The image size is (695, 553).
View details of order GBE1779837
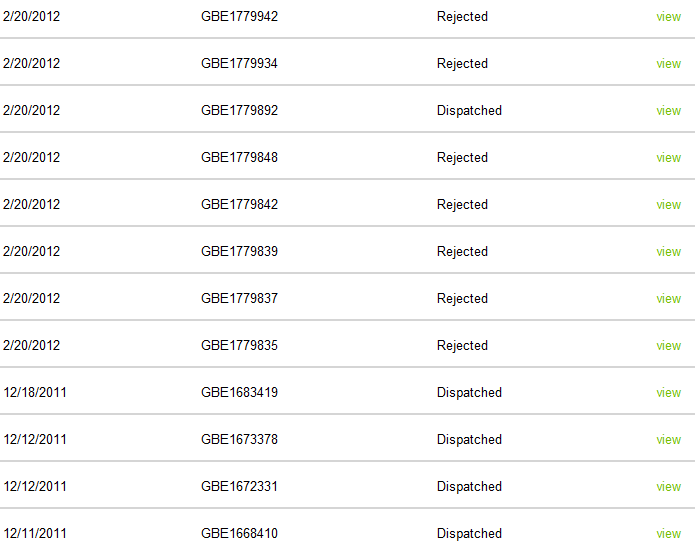point(668,299)
